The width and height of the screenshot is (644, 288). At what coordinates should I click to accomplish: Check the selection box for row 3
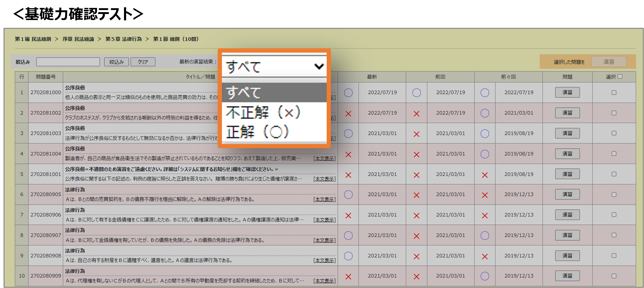(x=614, y=133)
